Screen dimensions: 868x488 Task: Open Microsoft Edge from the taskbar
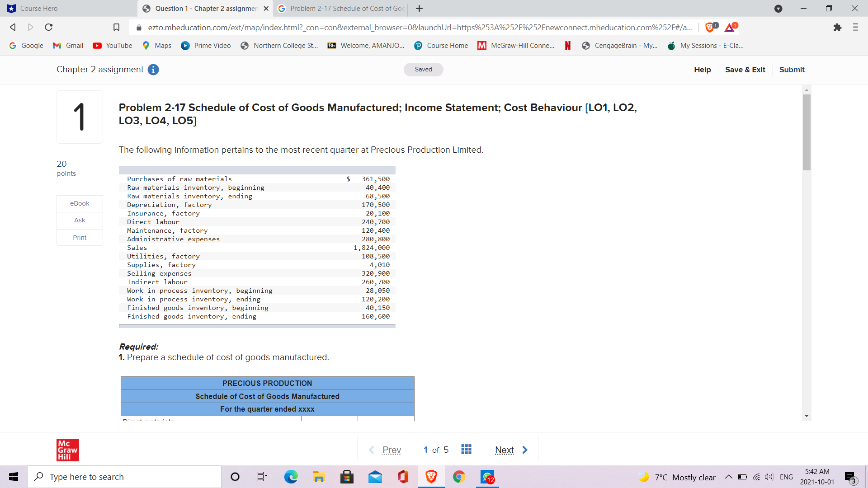click(291, 477)
